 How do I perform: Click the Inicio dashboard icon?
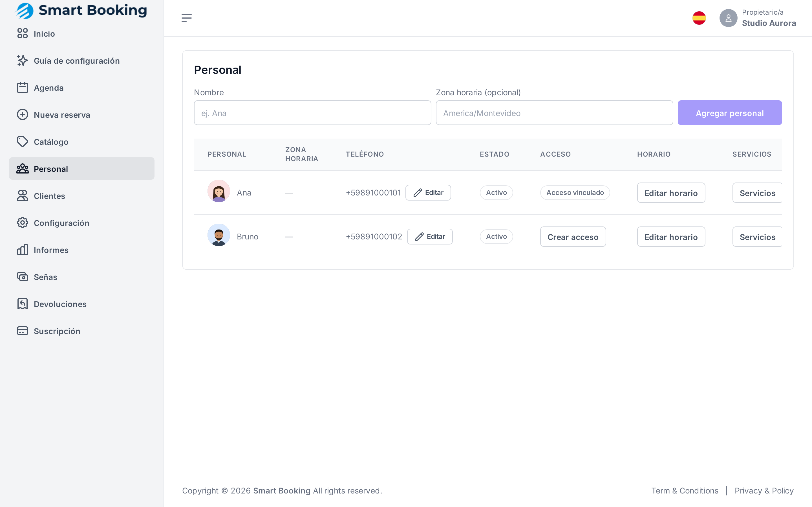pyautogui.click(x=23, y=34)
